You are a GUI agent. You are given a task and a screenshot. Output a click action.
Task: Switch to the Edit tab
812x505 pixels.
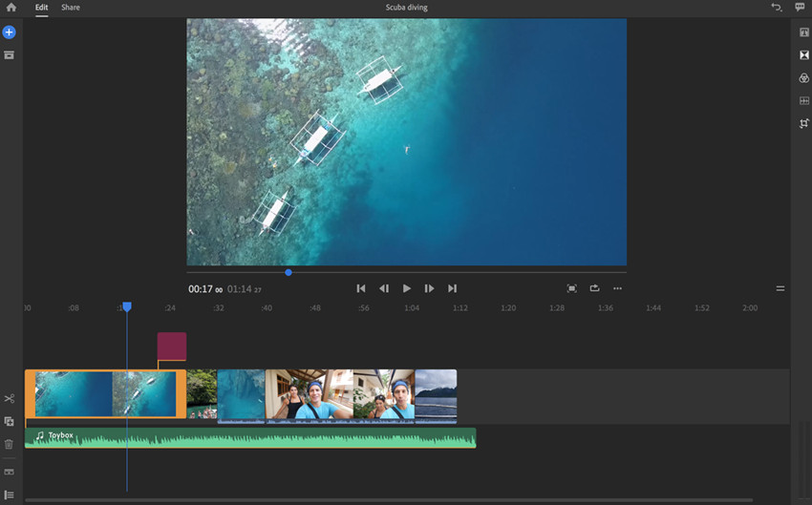pyautogui.click(x=41, y=8)
